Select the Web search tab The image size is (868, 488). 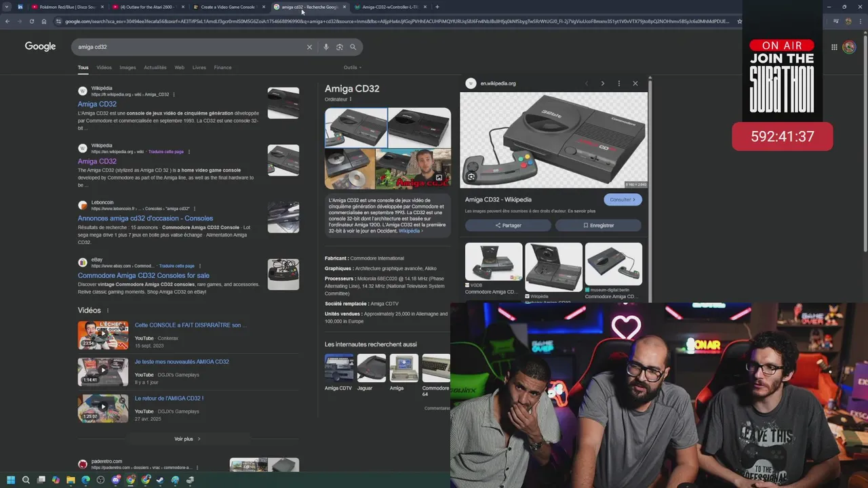pyautogui.click(x=179, y=67)
